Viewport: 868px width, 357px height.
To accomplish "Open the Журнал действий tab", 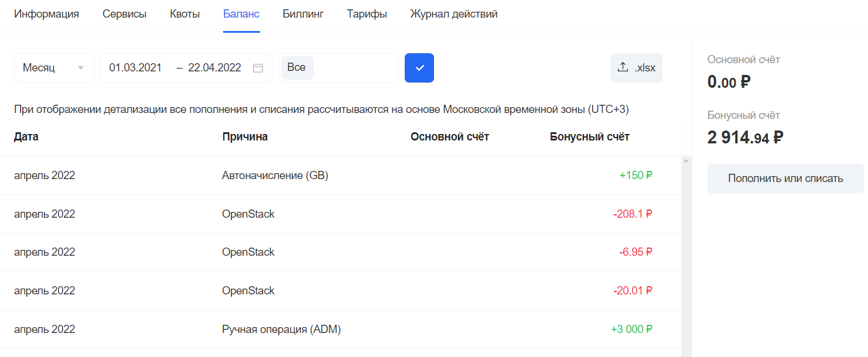I will point(454,14).
